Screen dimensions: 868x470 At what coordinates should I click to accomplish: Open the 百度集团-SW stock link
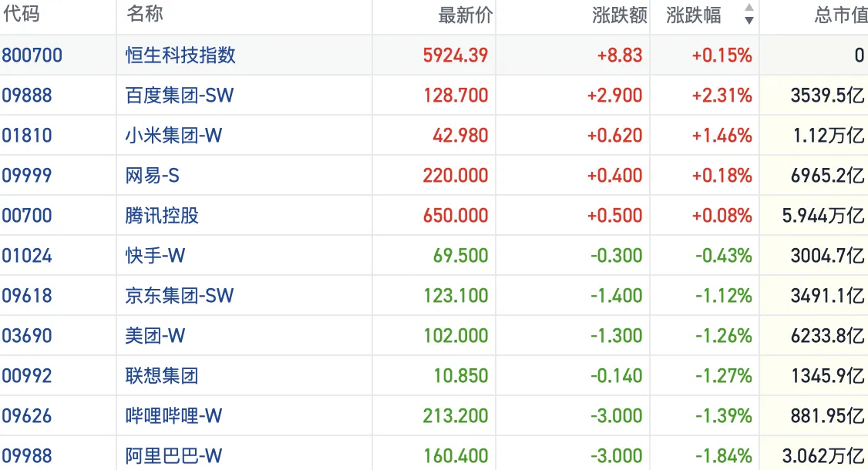click(x=180, y=96)
